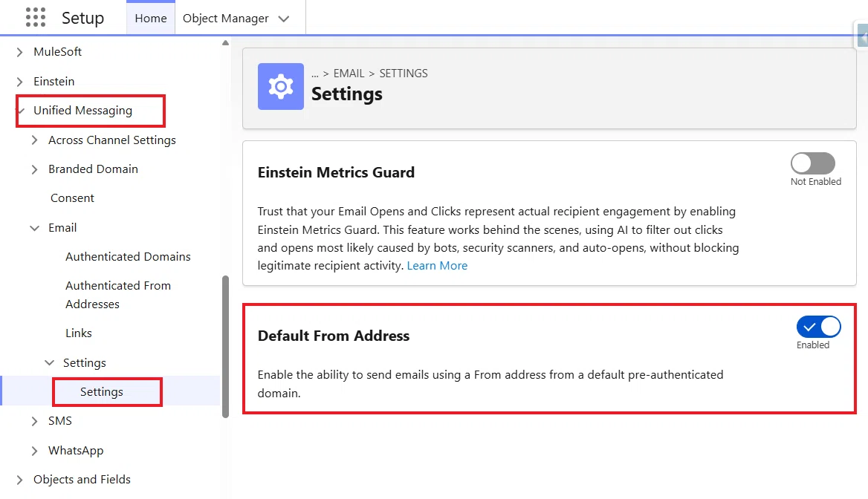Collapse the Settings group chevron

[x=49, y=363]
